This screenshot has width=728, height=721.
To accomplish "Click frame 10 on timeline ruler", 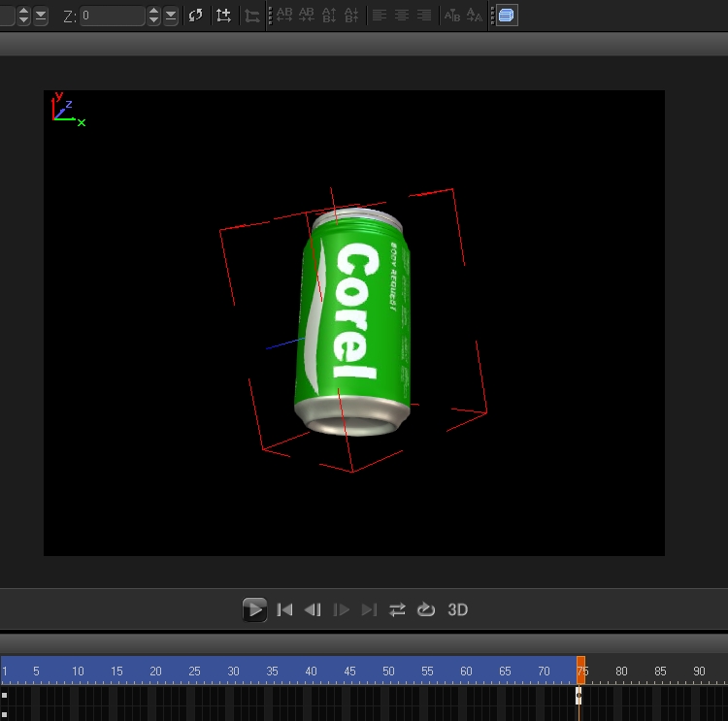I will (x=78, y=672).
